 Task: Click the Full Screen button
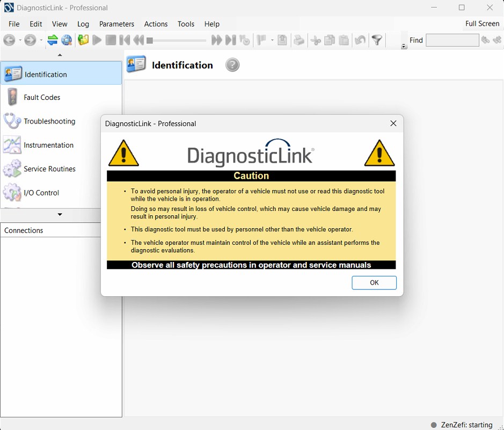pyautogui.click(x=482, y=24)
